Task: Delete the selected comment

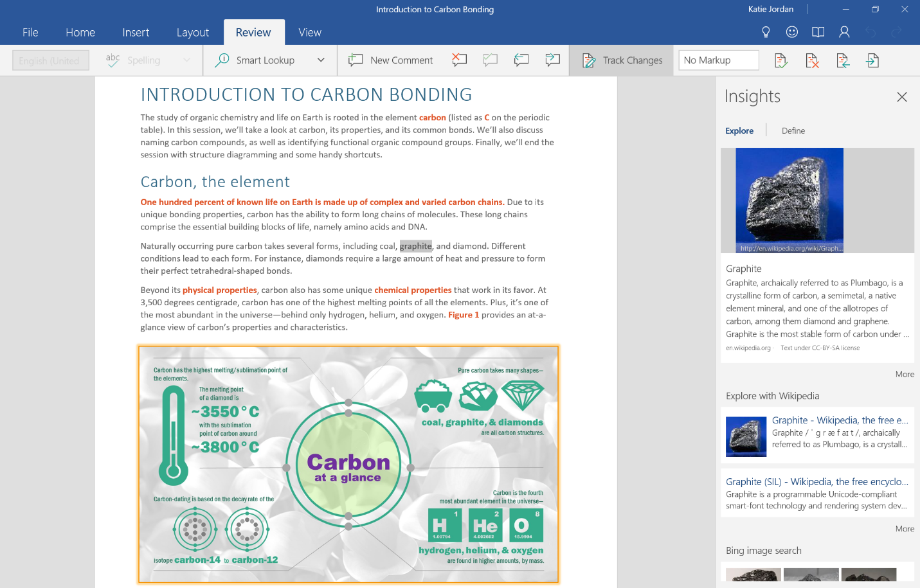Action: coord(459,60)
